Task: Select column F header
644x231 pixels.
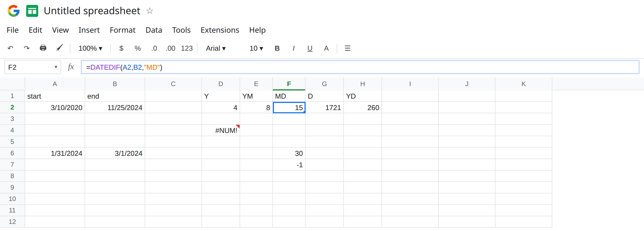Action: (289, 84)
